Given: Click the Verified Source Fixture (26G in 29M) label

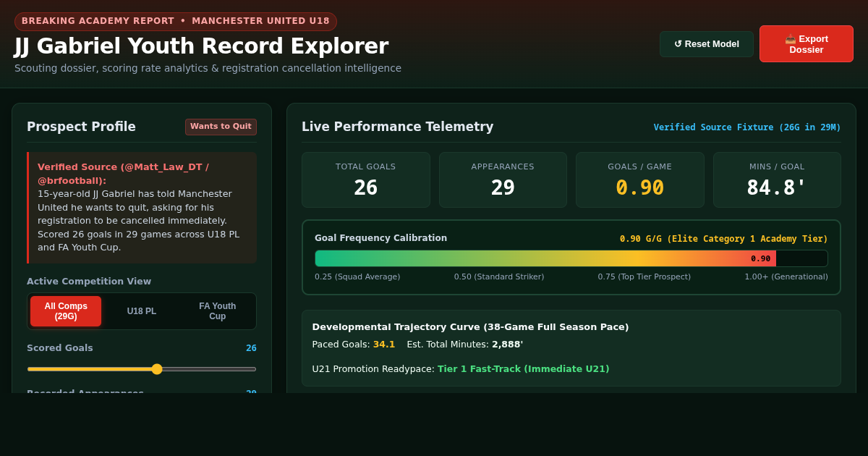Looking at the screenshot, I should tap(747, 127).
